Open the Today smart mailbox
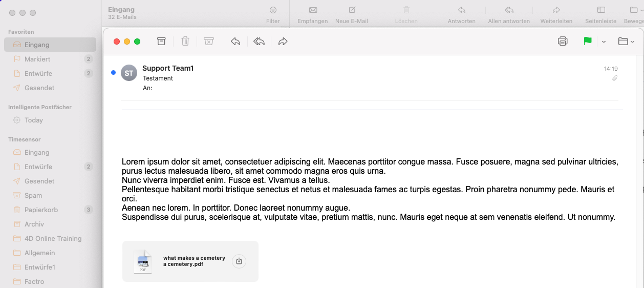The height and width of the screenshot is (288, 644). 50,120
